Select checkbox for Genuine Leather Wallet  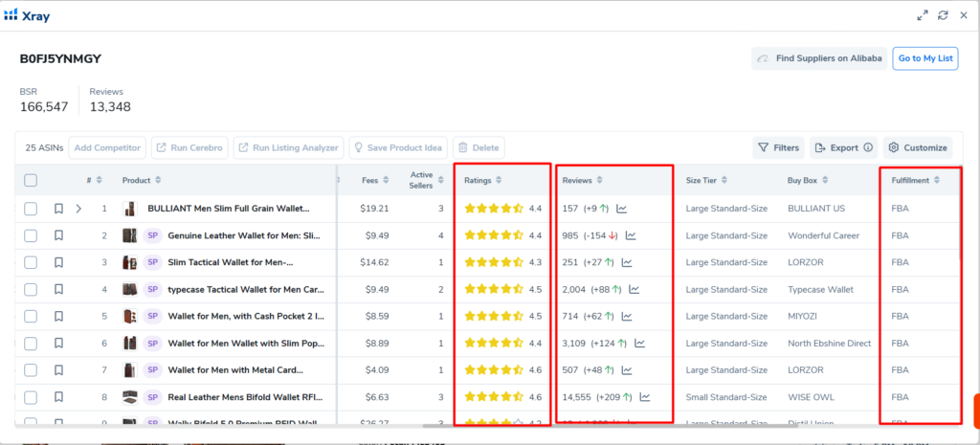(31, 235)
